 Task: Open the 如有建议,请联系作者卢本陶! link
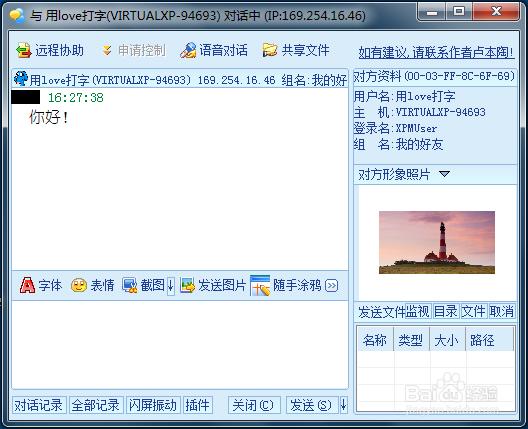point(436,53)
